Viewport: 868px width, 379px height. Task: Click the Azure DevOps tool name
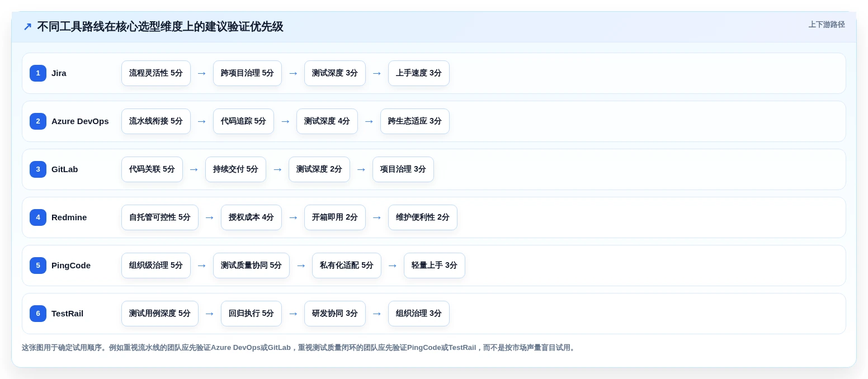[80, 121]
